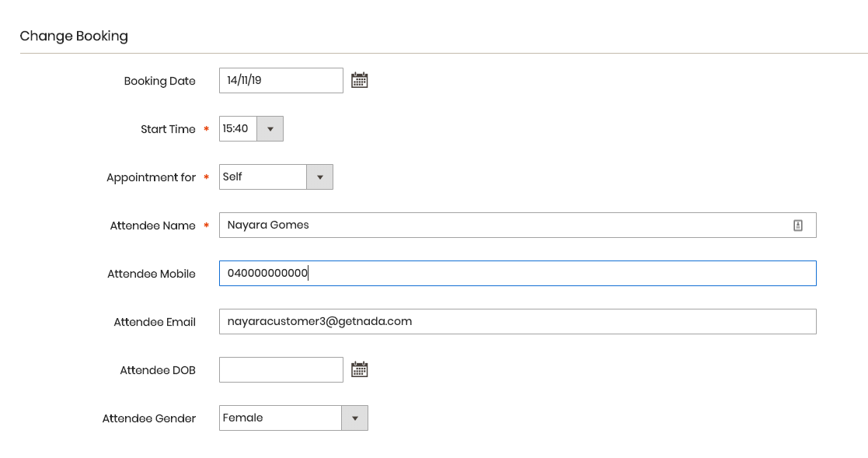Focus the Attendee Email field
This screenshot has width=868, height=458.
518,322
